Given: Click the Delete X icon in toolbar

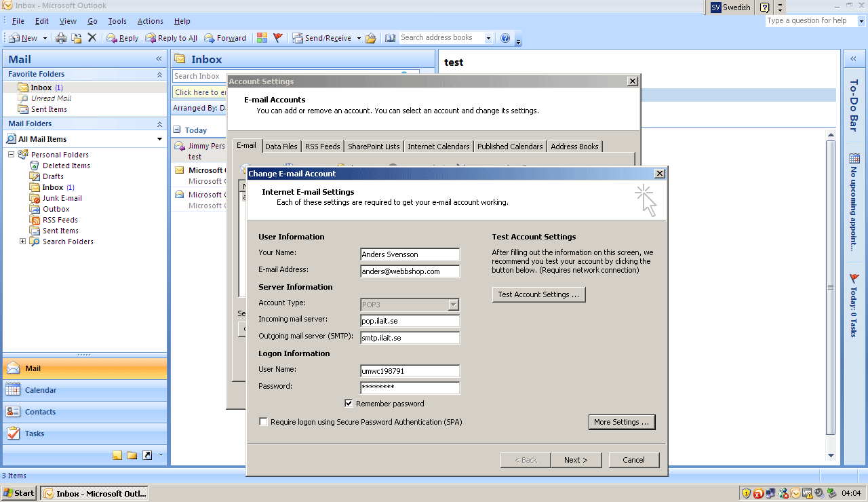Looking at the screenshot, I should point(92,38).
